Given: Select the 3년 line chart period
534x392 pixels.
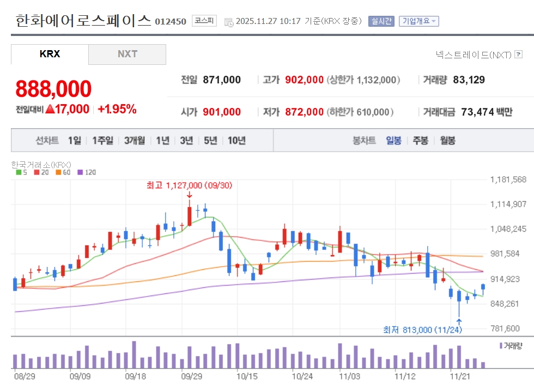Looking at the screenshot, I should [x=186, y=141].
